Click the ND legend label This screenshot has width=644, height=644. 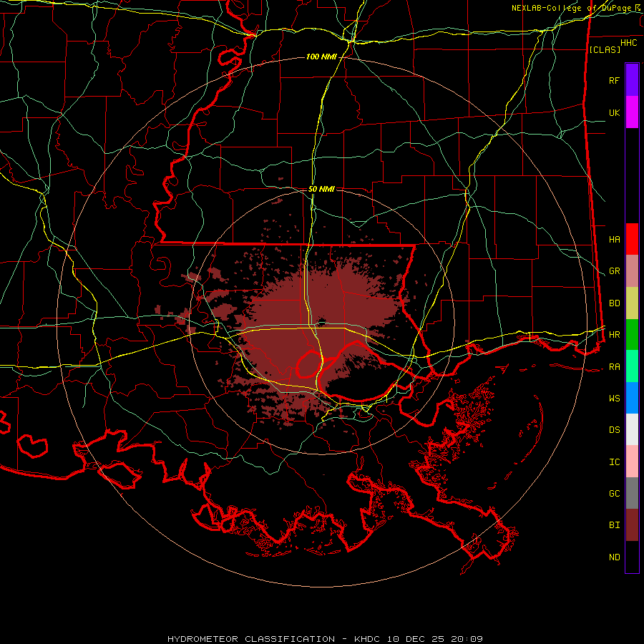click(614, 557)
